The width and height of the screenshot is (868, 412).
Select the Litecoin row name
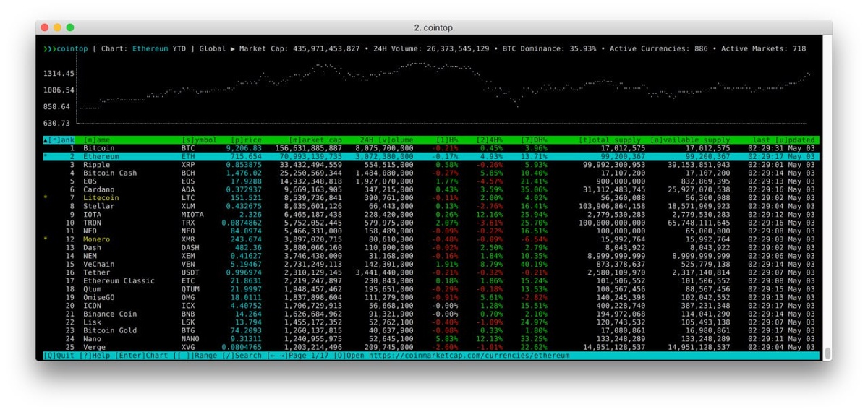[101, 198]
